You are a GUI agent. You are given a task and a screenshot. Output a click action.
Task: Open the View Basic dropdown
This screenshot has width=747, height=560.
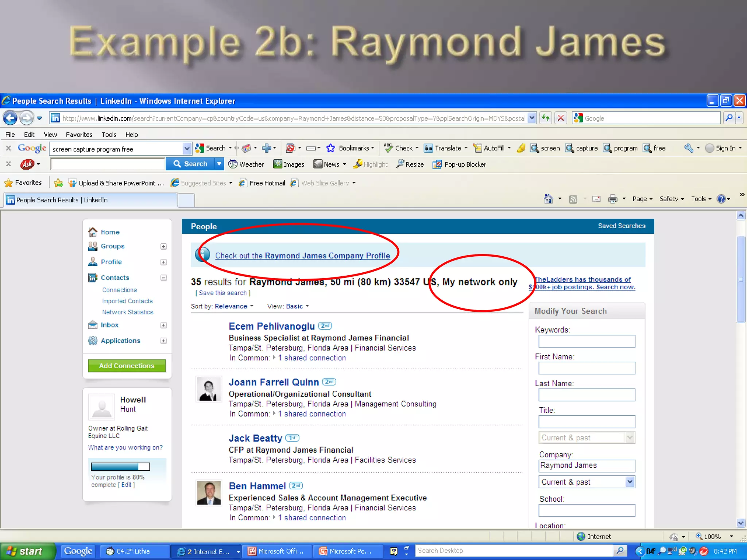pos(298,306)
